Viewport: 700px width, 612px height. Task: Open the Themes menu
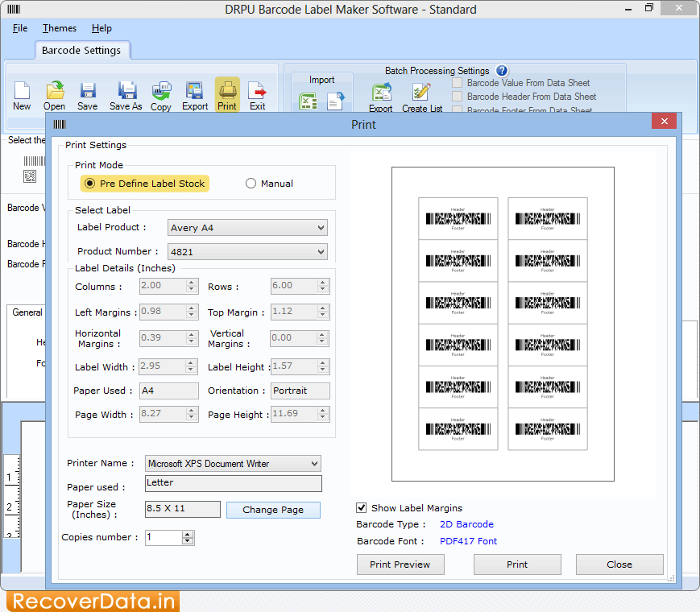(x=60, y=28)
